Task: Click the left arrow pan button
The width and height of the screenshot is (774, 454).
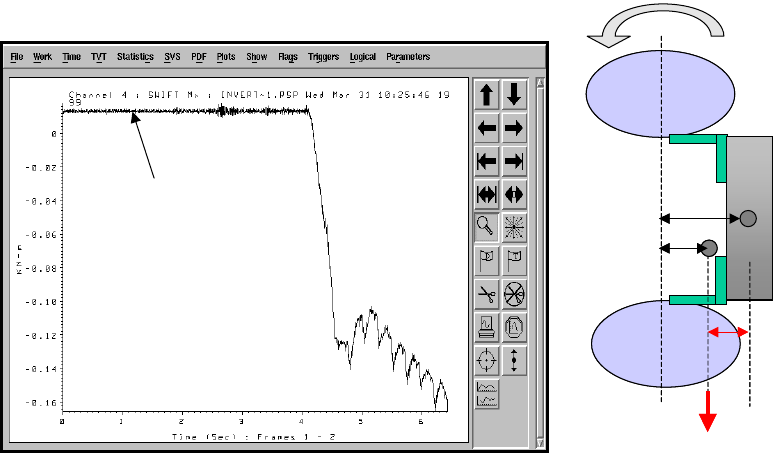Action: (x=487, y=128)
